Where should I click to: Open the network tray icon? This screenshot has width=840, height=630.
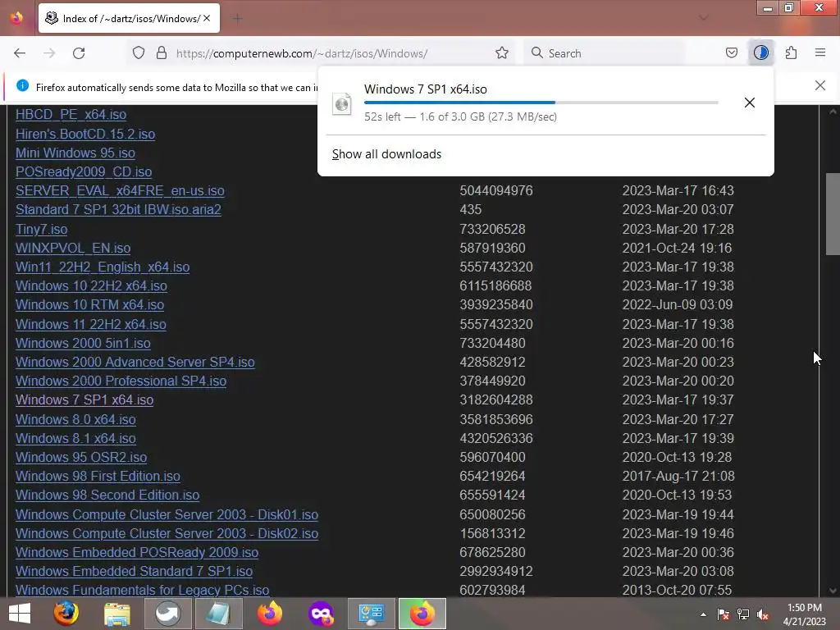coord(743,614)
